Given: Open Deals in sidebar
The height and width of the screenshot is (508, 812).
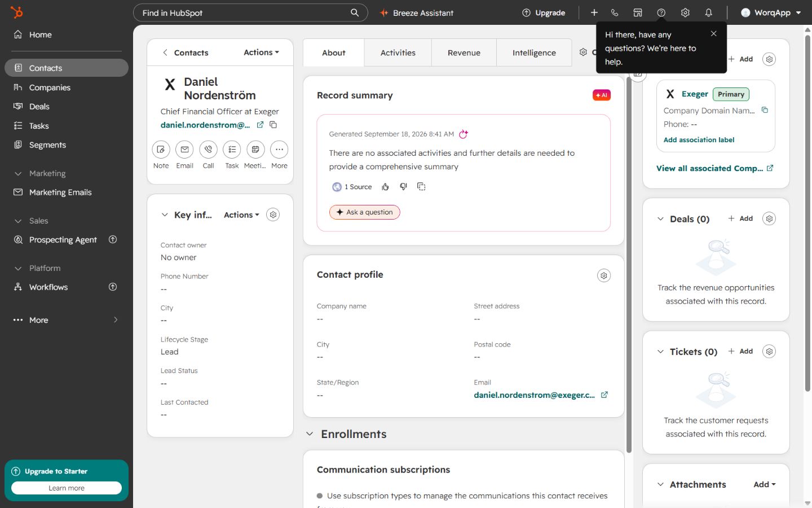Looking at the screenshot, I should pyautogui.click(x=67, y=106).
